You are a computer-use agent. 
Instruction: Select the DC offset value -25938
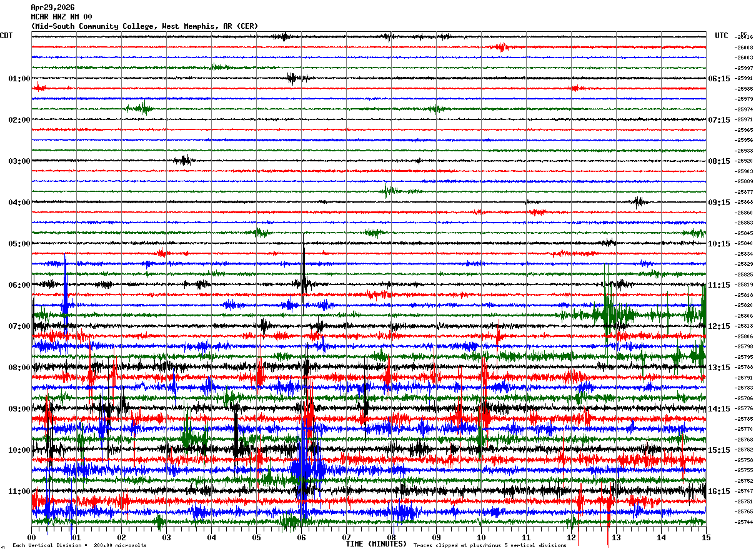[x=744, y=151]
